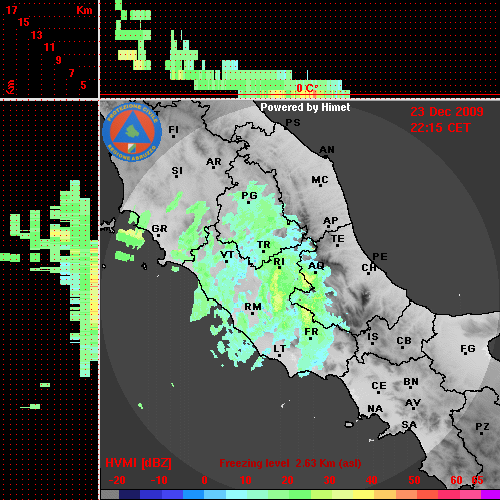
Task: Click the 30 value on dBZ scale
Action: pyautogui.click(x=330, y=480)
